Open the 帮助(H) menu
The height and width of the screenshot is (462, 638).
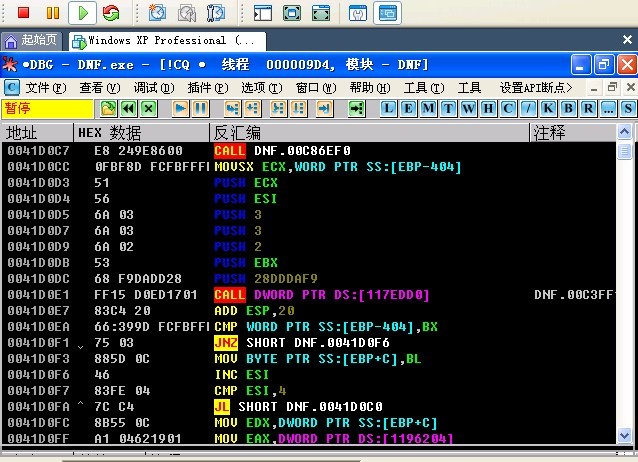coord(370,88)
